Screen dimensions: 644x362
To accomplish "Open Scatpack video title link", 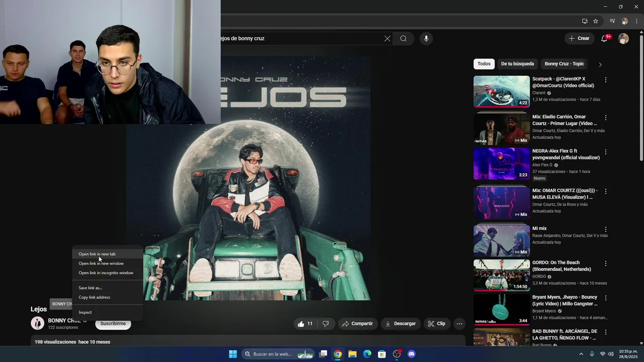I will (x=564, y=82).
